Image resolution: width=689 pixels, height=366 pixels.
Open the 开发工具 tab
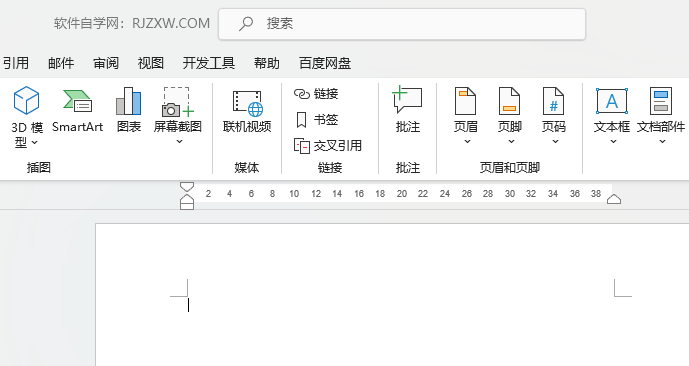(209, 63)
